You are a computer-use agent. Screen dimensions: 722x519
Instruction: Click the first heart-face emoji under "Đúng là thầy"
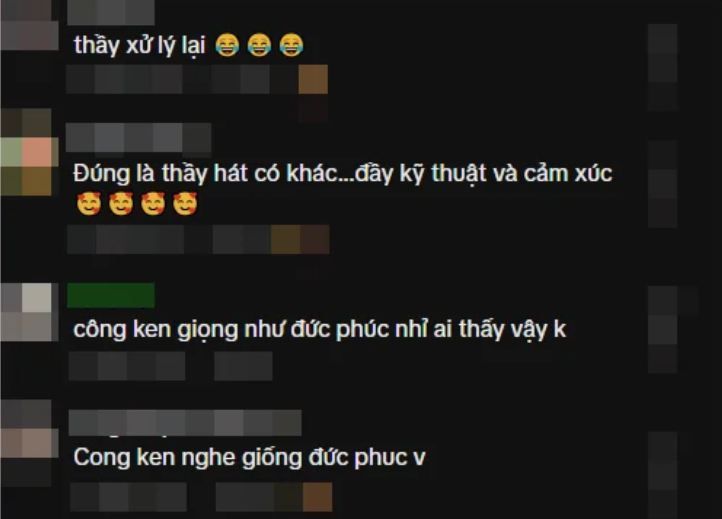coord(89,204)
